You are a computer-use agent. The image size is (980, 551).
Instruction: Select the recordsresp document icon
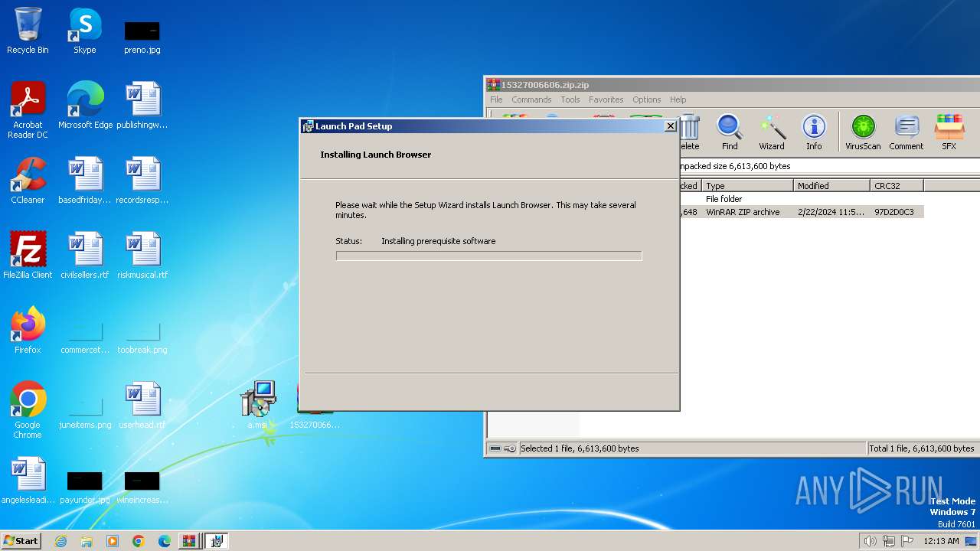[x=142, y=181]
